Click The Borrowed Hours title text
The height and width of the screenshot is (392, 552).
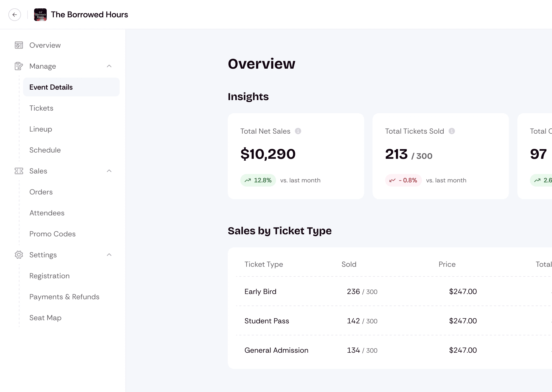tap(89, 14)
